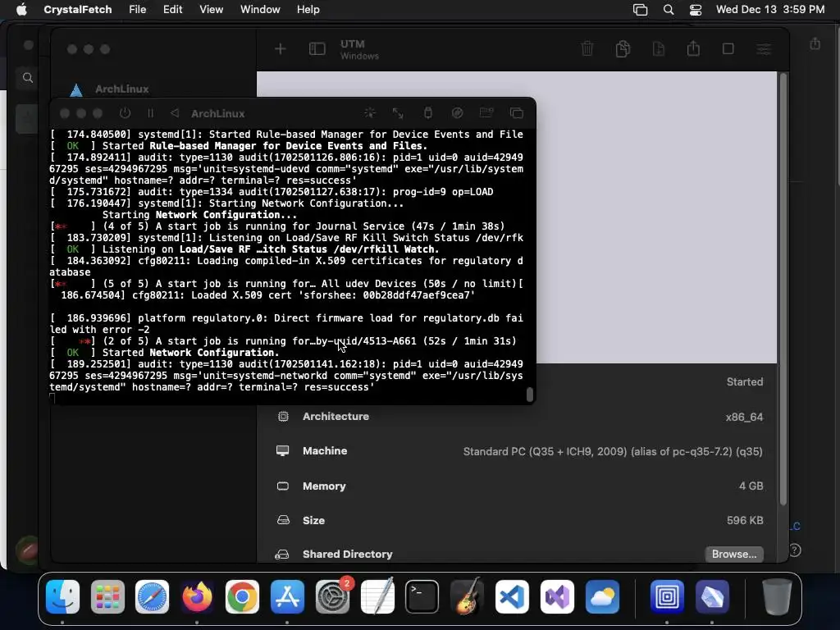This screenshot has height=630, width=840.
Task: Open Control Center in menu bar
Action: click(696, 10)
